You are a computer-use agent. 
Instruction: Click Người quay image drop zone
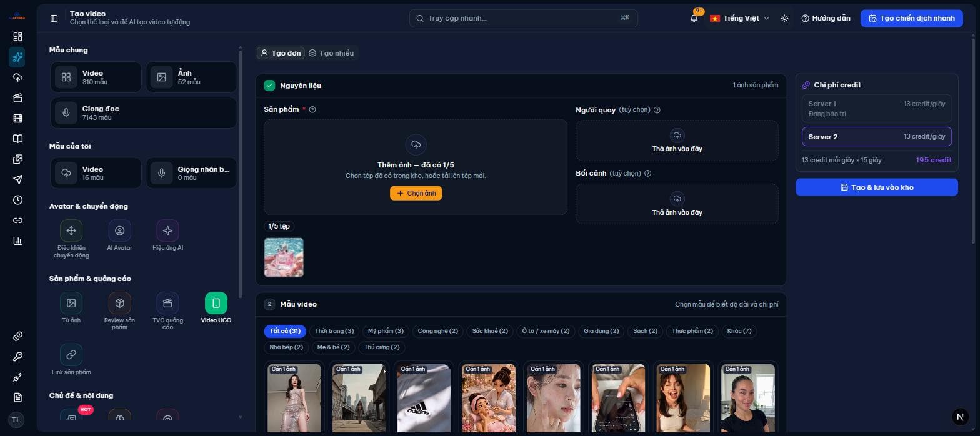(x=677, y=141)
